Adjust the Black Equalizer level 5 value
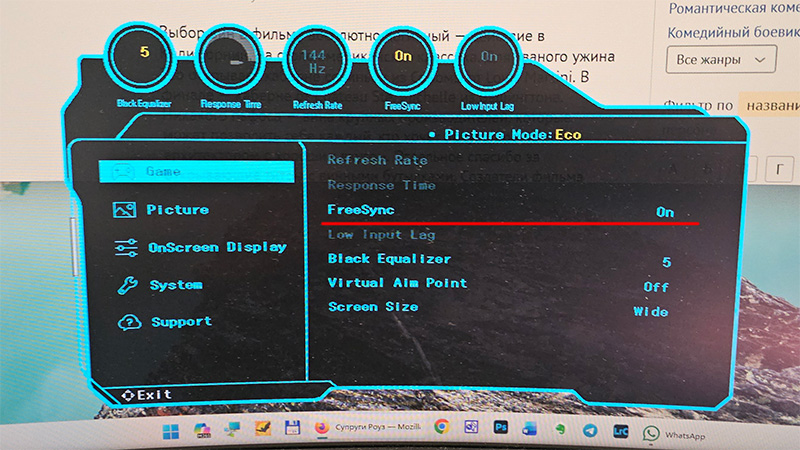800x450 pixels. (666, 262)
